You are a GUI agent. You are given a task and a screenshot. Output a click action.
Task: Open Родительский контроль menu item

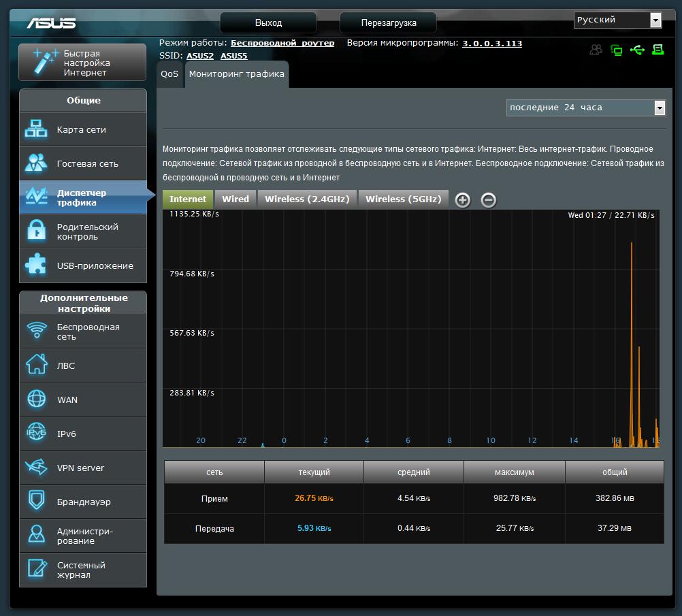[x=83, y=231]
